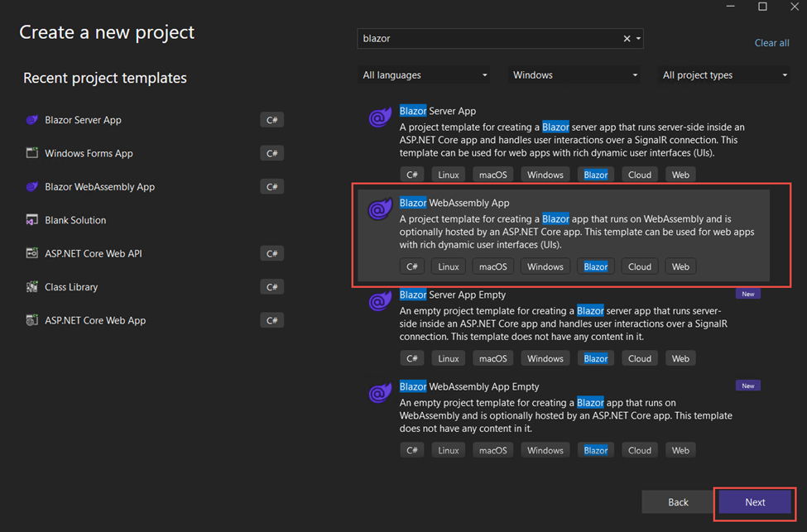Click the Blank Solution icon in recent templates

pos(32,220)
